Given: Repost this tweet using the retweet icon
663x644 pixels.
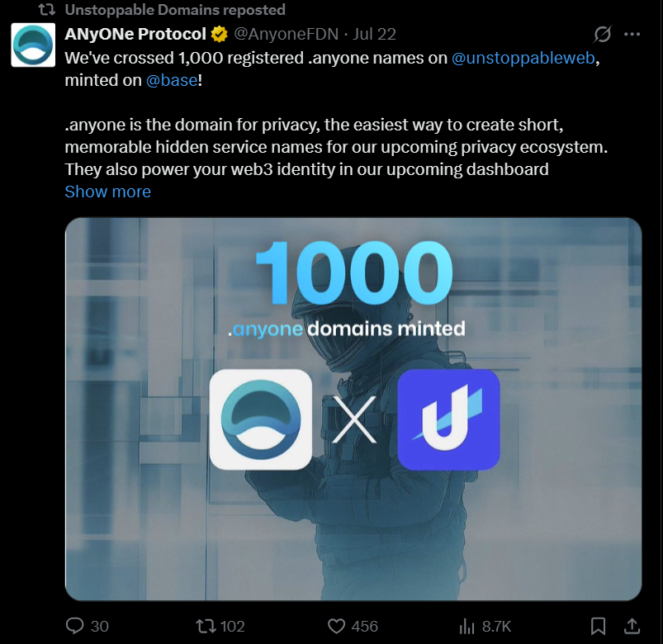Looking at the screenshot, I should click(203, 626).
